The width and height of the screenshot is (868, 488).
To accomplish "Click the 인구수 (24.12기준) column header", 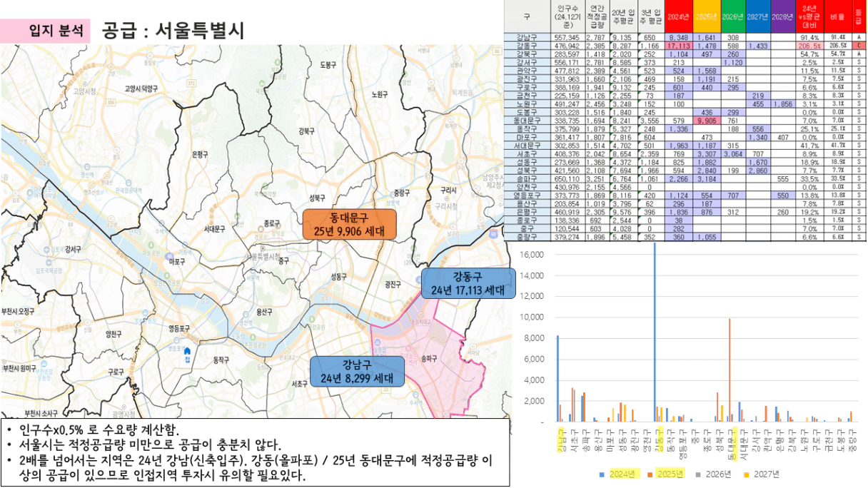I will coord(567,17).
